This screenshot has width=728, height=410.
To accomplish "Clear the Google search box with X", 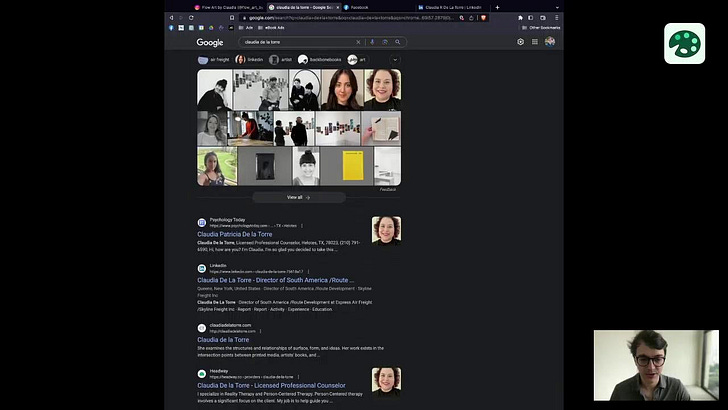I will click(358, 42).
